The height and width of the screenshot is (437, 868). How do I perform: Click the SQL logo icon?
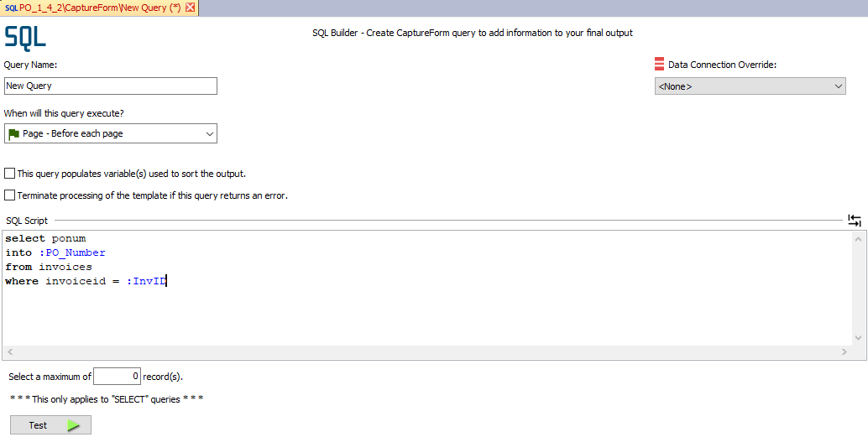pyautogui.click(x=25, y=37)
